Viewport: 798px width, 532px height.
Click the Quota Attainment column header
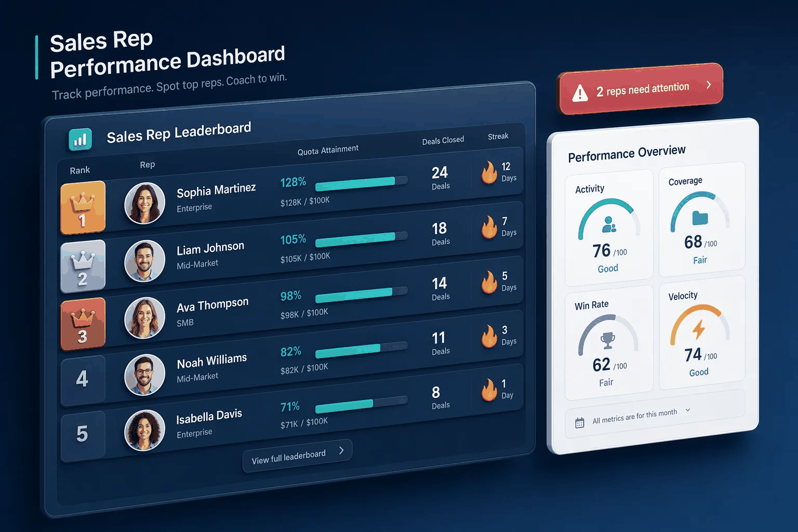click(328, 150)
